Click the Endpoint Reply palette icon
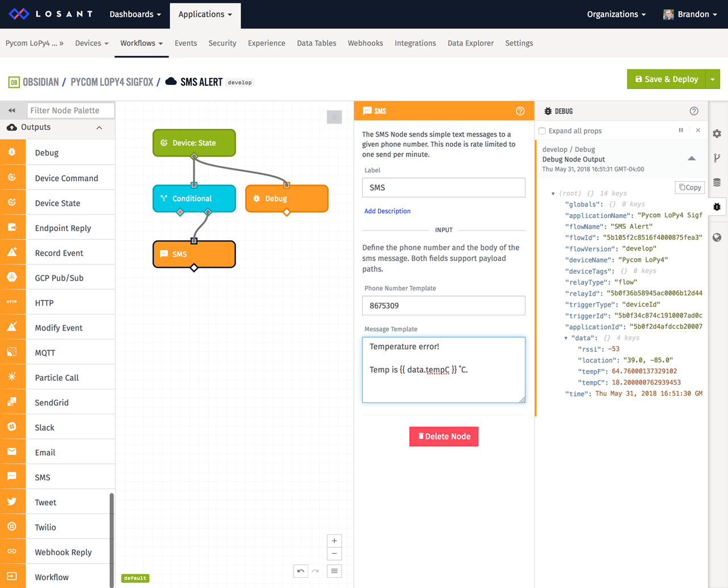 coord(13,228)
